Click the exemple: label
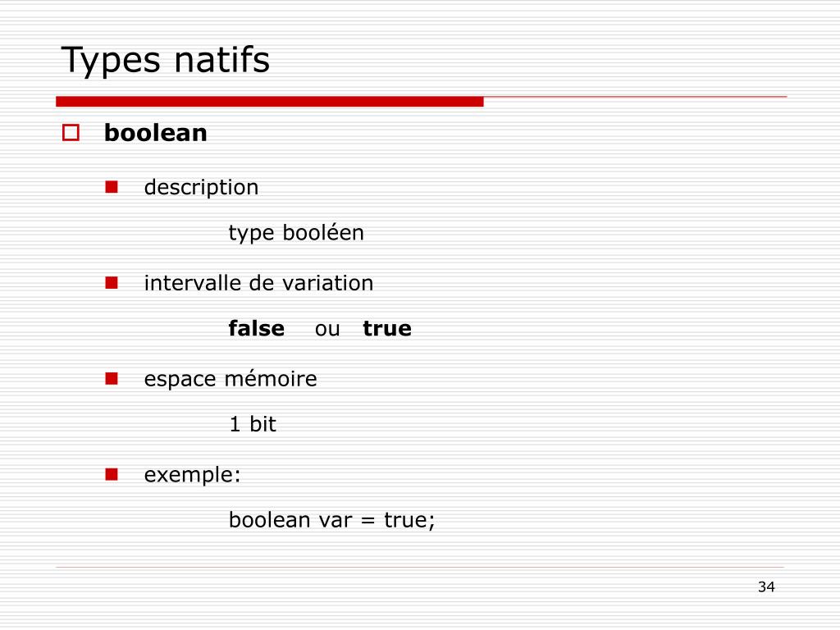Screen dimensions: 840x630 pyautogui.click(x=192, y=475)
